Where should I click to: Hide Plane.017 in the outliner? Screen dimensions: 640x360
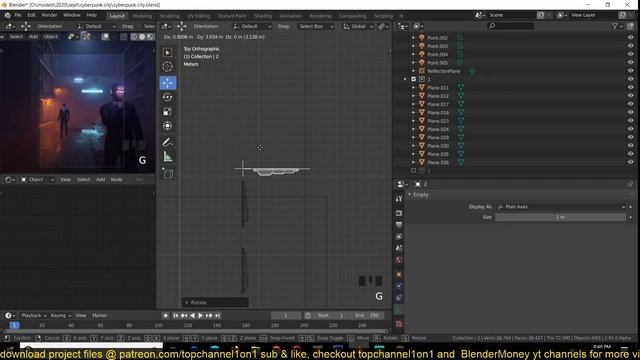tap(631, 104)
